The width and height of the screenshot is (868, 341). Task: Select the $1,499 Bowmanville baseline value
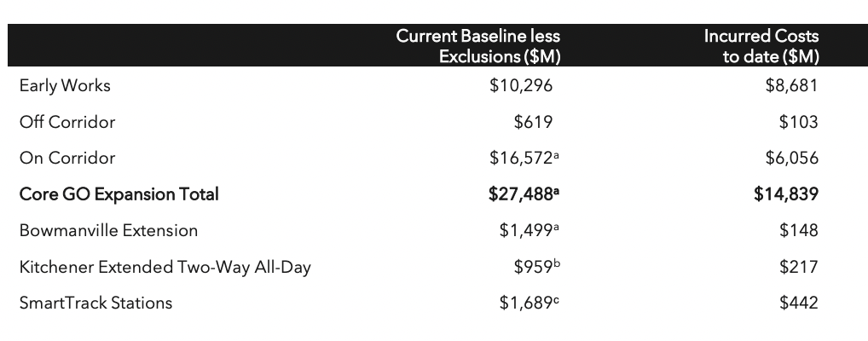(x=524, y=230)
